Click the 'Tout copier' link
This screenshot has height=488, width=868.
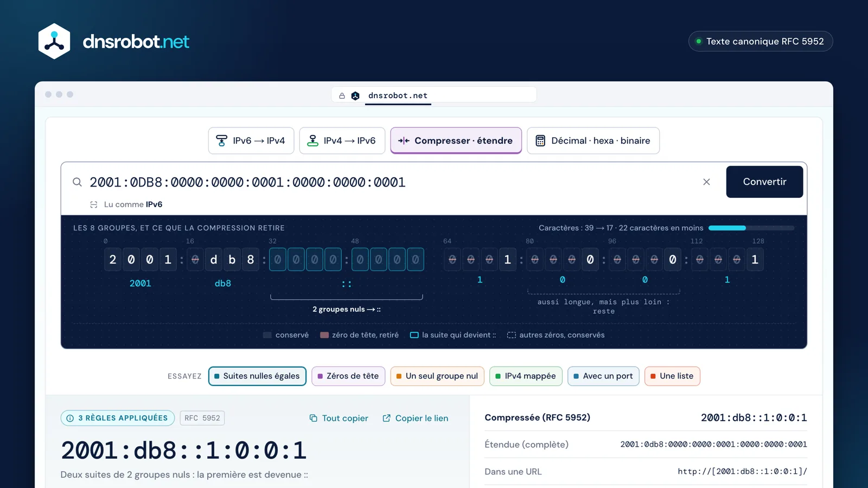(339, 418)
